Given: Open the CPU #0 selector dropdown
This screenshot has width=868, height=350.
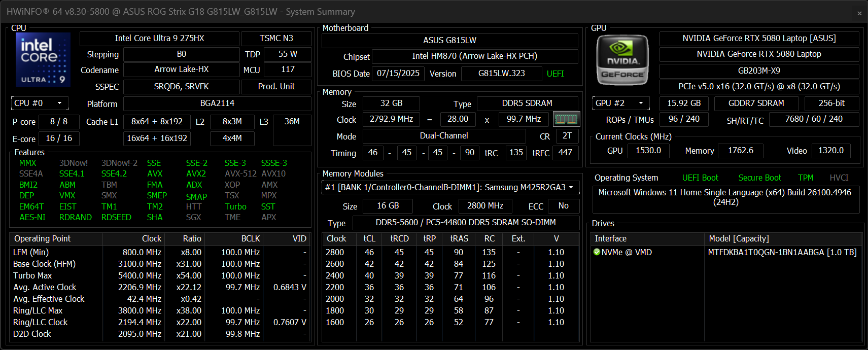Looking at the screenshot, I should 40,103.
